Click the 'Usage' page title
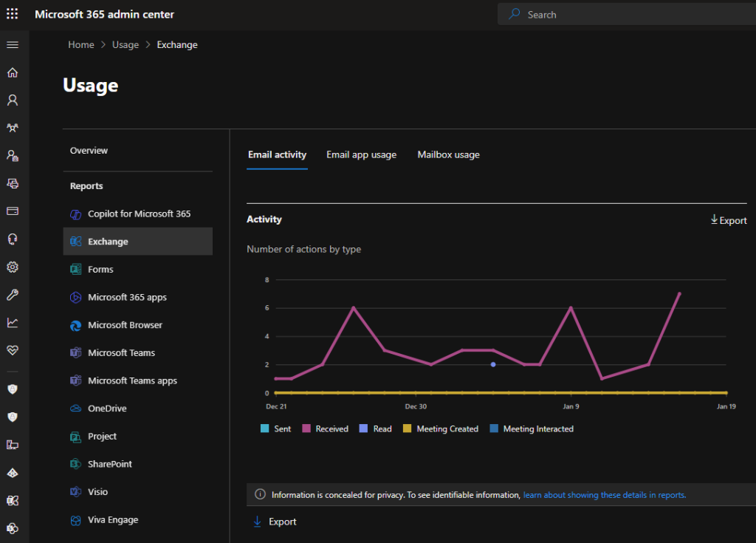 91,86
